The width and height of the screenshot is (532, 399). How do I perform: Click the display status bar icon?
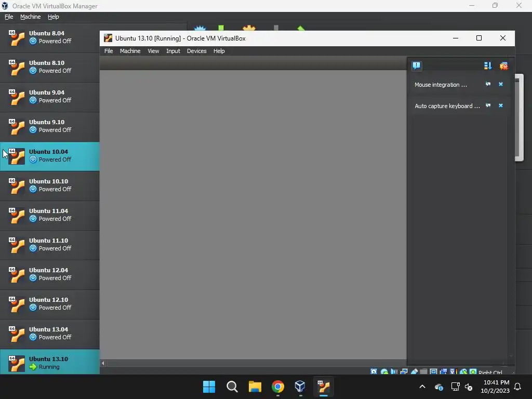coord(434,371)
